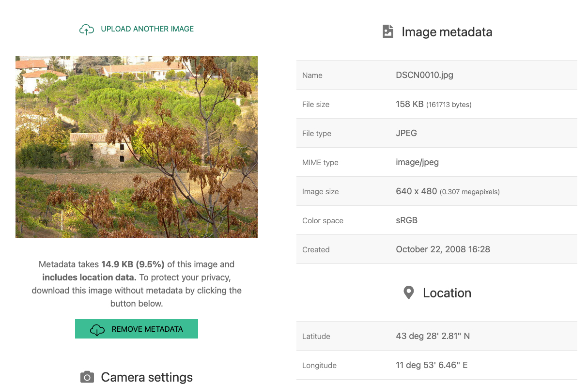The height and width of the screenshot is (385, 588).
Task: Select the Location section heading text
Action: click(447, 293)
